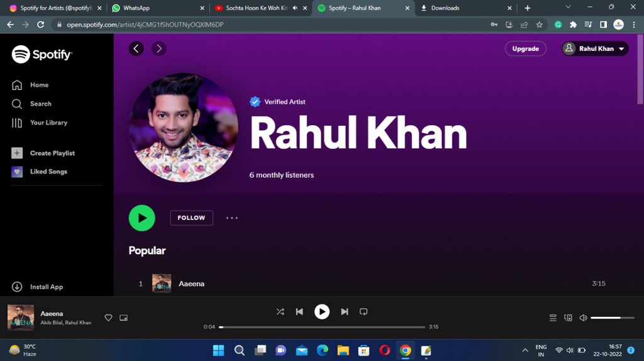Open Chrome extensions puzzle icon
This screenshot has height=361, width=644.
coord(573,25)
